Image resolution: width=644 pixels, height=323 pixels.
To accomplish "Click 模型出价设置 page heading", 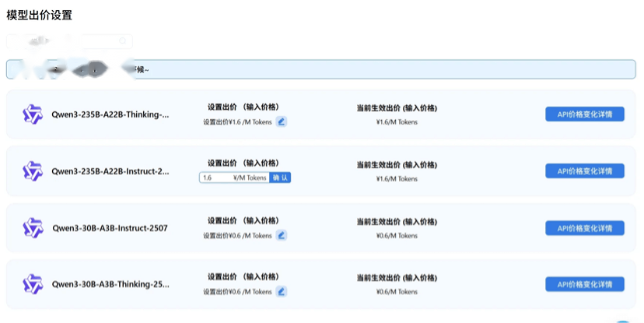I will click(x=40, y=16).
